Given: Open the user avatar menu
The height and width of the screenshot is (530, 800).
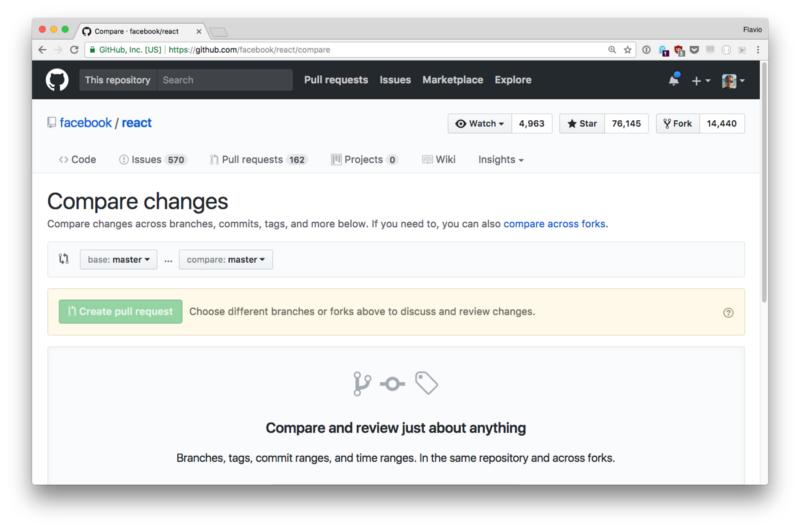Looking at the screenshot, I should [x=733, y=81].
